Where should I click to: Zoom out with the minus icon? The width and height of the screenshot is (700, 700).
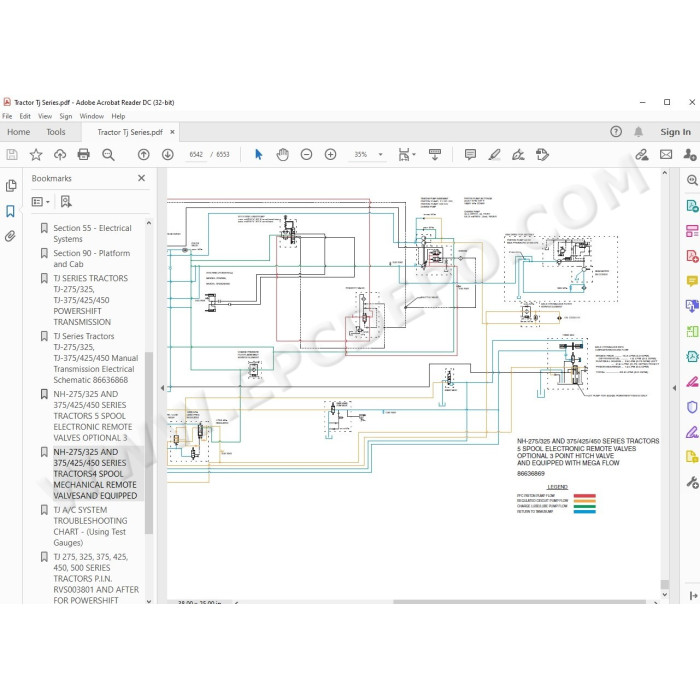(306, 154)
